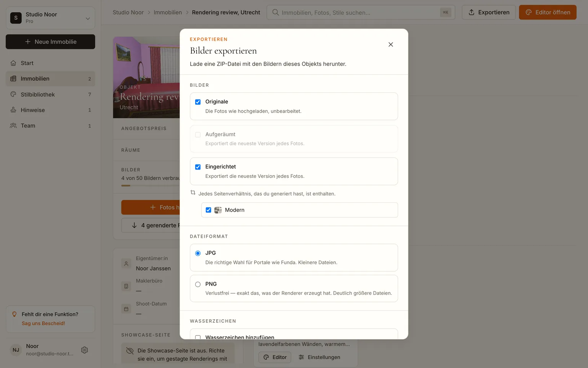The height and width of the screenshot is (368, 588).
Task: Click the Maklerbüro building icon
Action: (x=126, y=286)
